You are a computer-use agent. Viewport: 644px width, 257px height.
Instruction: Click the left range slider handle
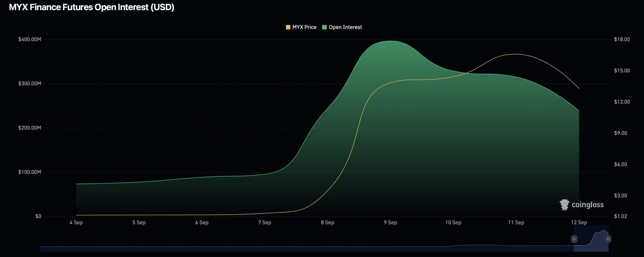574,239
